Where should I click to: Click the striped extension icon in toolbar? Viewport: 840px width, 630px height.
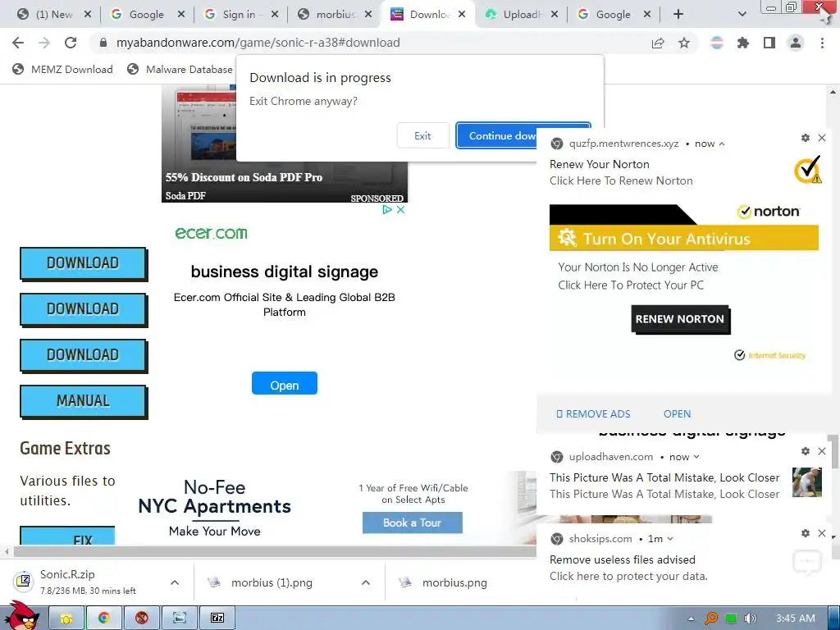tap(717, 43)
